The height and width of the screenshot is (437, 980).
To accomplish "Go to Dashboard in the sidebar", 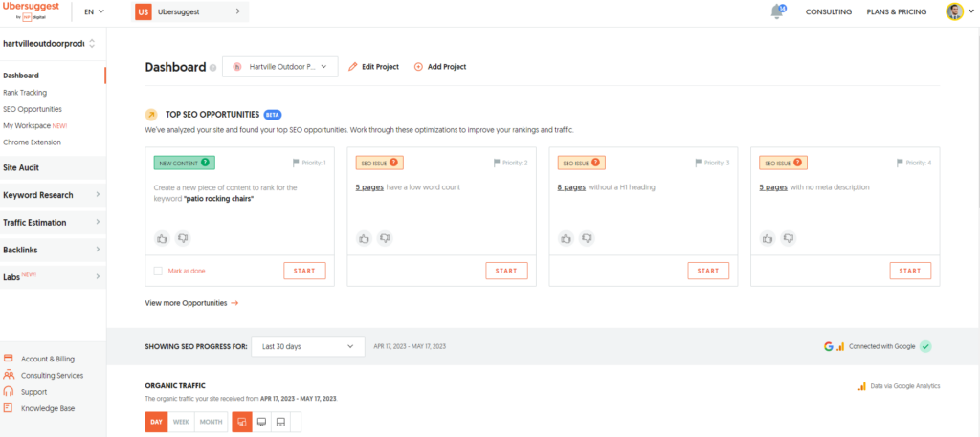I will (x=21, y=76).
